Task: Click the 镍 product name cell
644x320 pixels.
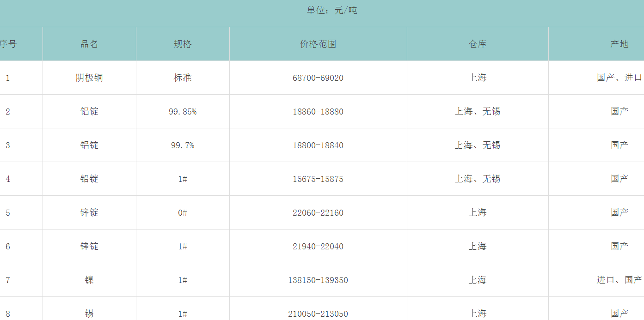Action: pos(89,280)
